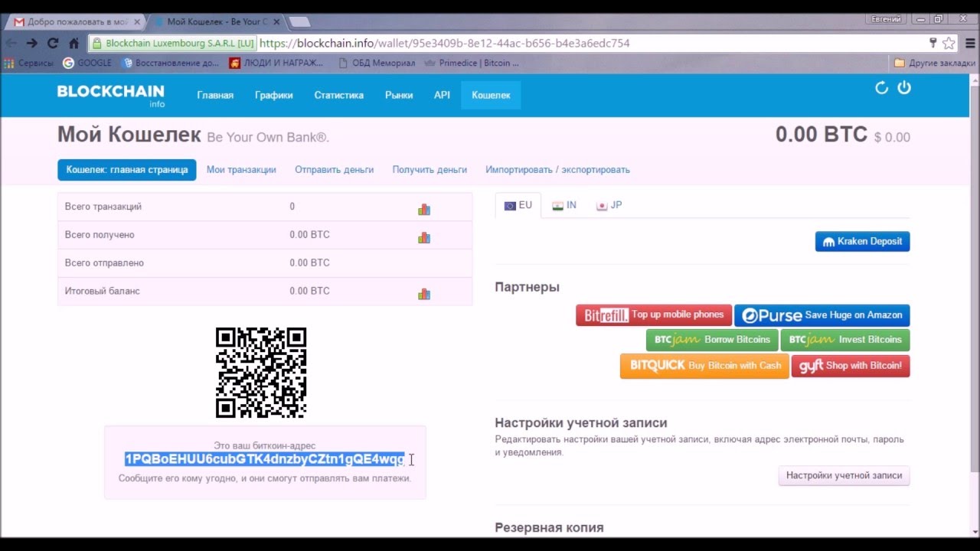Open API in the navigation bar
This screenshot has width=980, height=551.
click(x=442, y=95)
